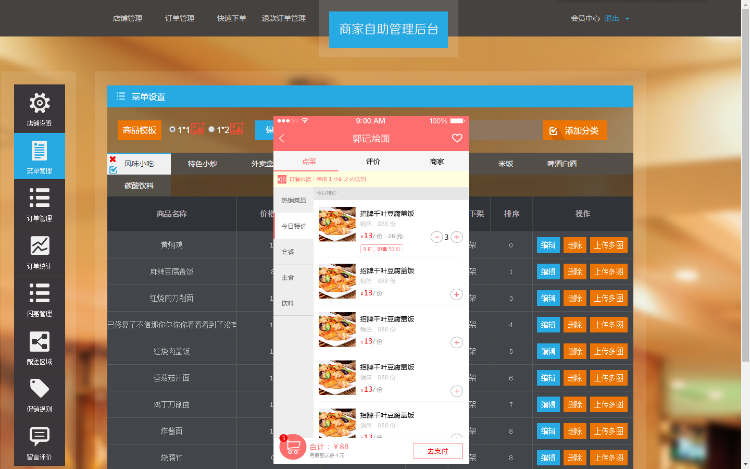750x469 pixels.
Task: Select the 商家 tab in phone preview
Action: (437, 162)
